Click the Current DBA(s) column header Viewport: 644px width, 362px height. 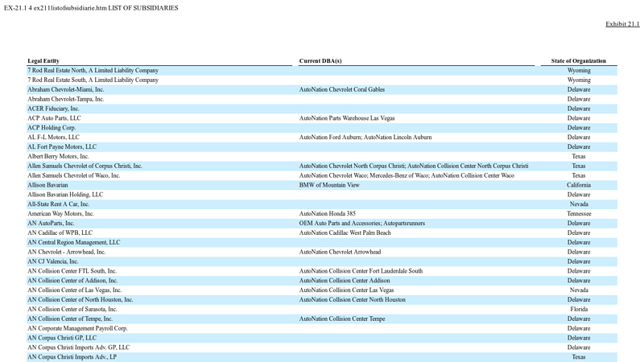click(320, 61)
